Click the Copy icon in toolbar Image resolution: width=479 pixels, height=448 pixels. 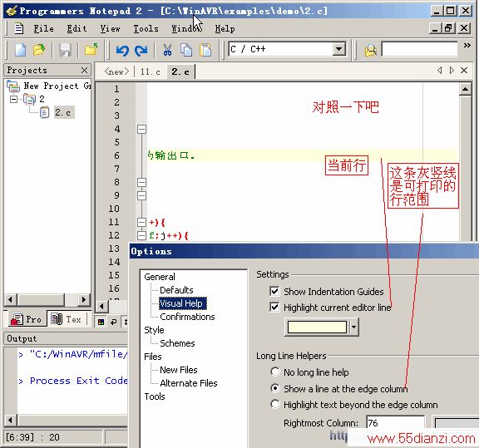(186, 50)
